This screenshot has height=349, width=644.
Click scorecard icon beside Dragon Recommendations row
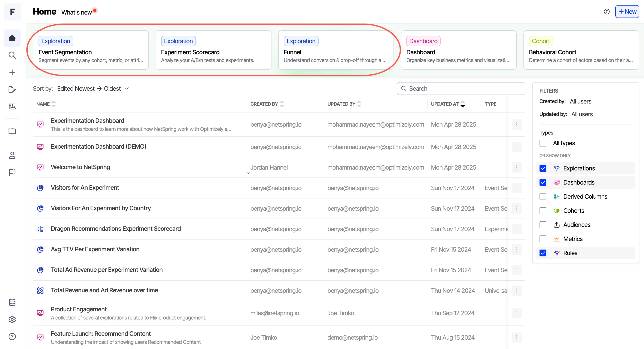(40, 229)
